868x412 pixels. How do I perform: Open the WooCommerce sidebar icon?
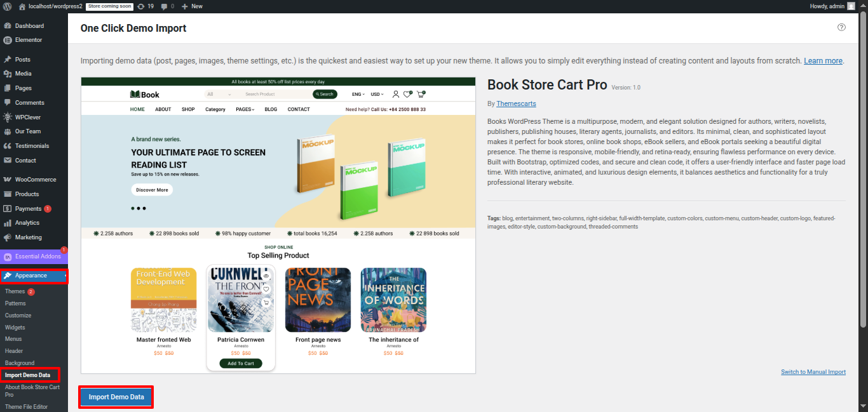click(x=8, y=180)
